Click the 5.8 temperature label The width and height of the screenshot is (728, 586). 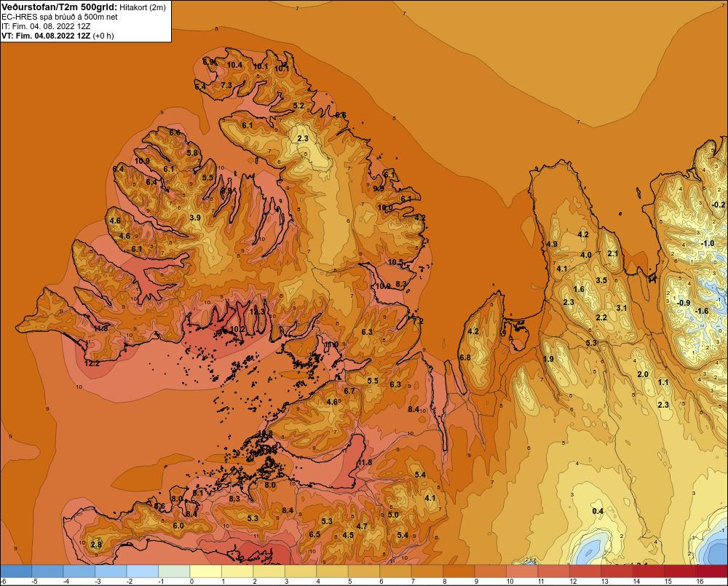(x=192, y=153)
